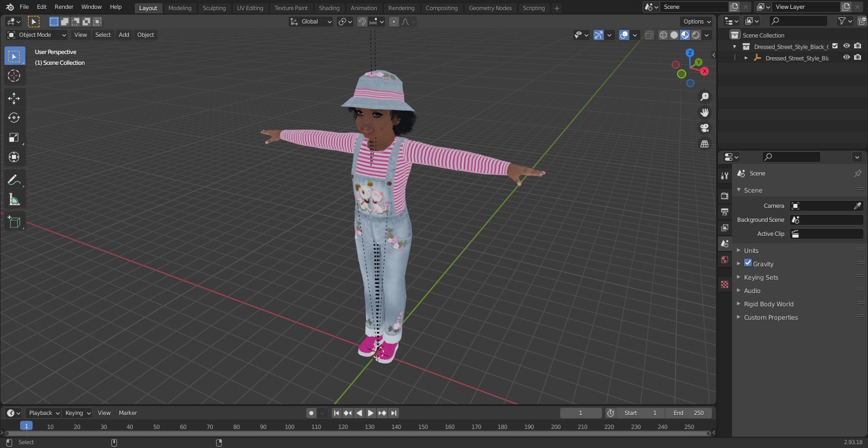Image resolution: width=868 pixels, height=448 pixels.
Task: Select the Annotate tool
Action: (14, 180)
